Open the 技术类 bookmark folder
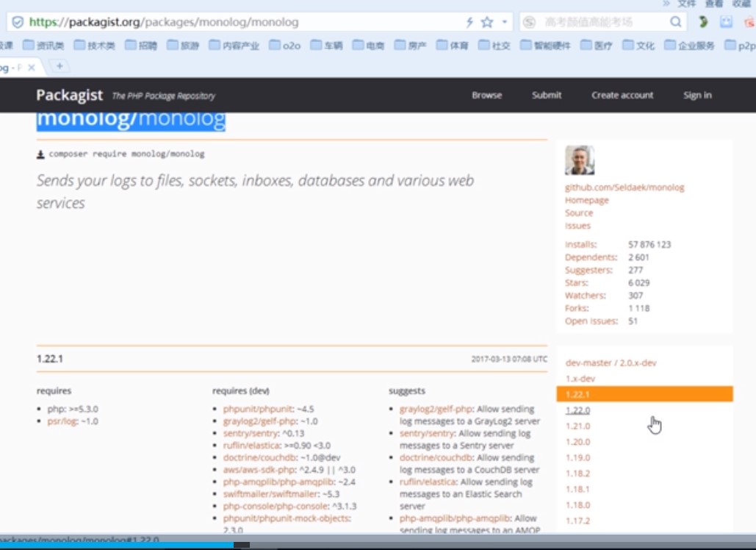 95,46
